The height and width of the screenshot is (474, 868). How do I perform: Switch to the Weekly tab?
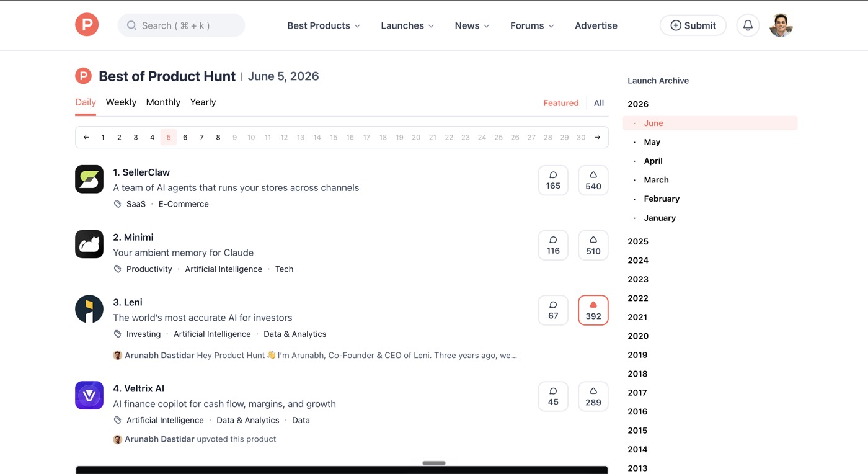(x=121, y=102)
